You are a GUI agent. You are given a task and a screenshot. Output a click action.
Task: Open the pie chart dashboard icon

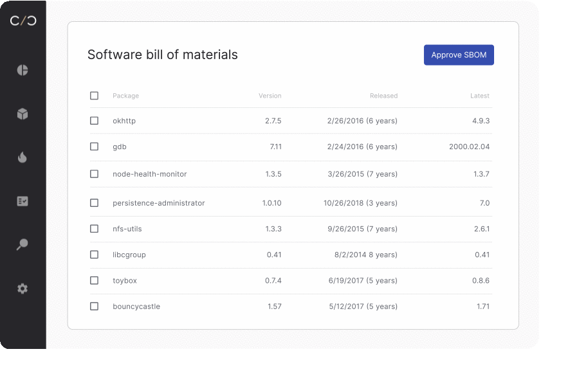(23, 70)
